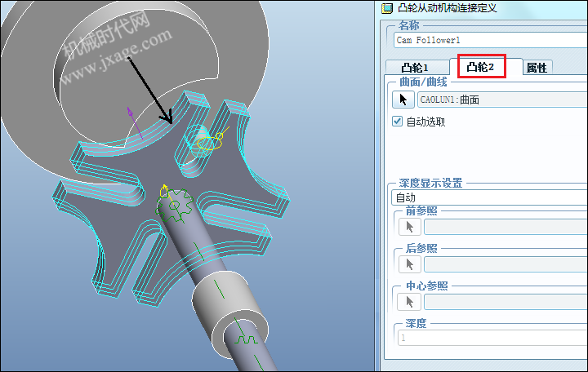Click the Cam Follower1 name field
588x372 pixels.
point(491,40)
